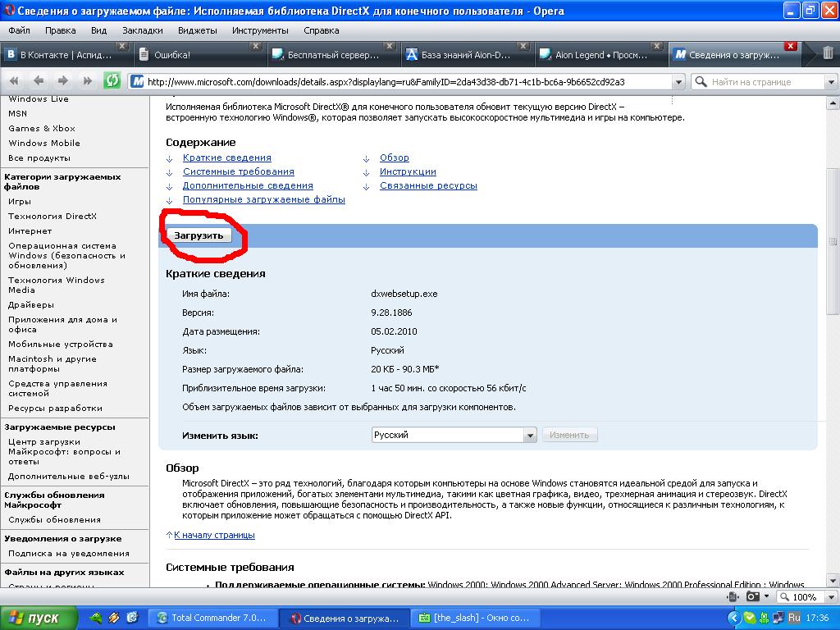Switch to the '[the_slash]' taskbar window

tap(477, 618)
